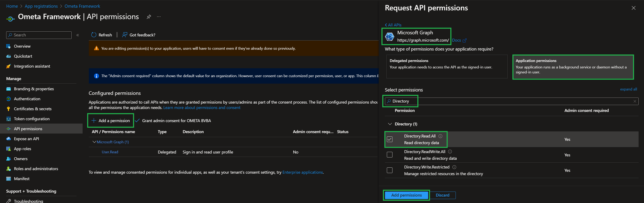Screen dimensions: 644x203
Task: Click the Admin consent required column header
Action: (586, 110)
